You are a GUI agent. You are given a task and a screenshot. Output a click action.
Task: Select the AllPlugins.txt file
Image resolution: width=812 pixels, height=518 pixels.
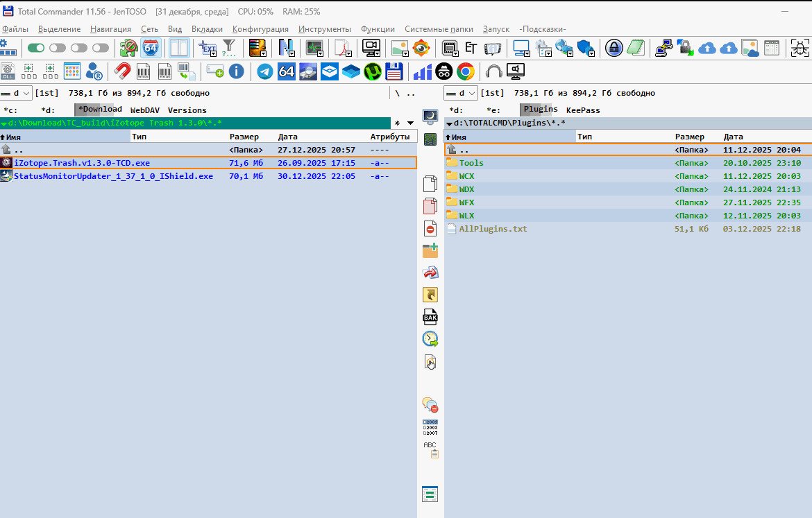pyautogui.click(x=493, y=229)
